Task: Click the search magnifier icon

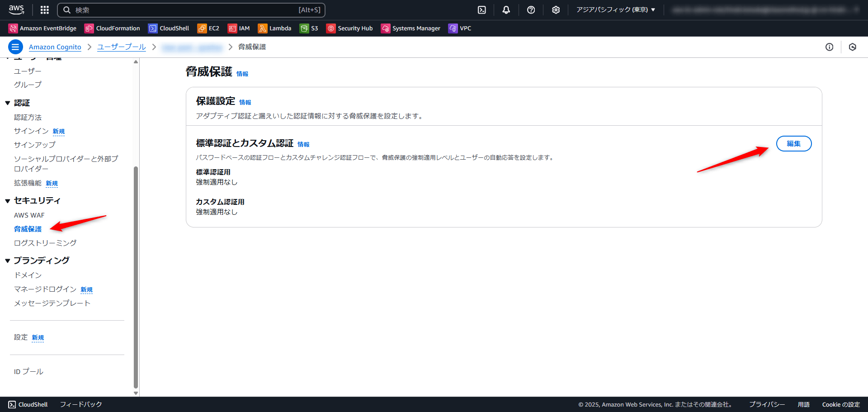Action: pos(67,10)
